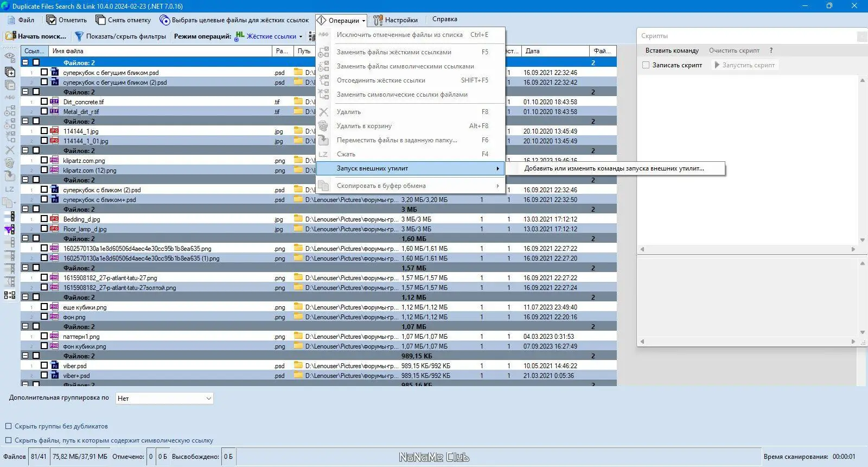The height and width of the screenshot is (467, 868).
Task: Click the Настройки tools icon
Action: (x=378, y=20)
